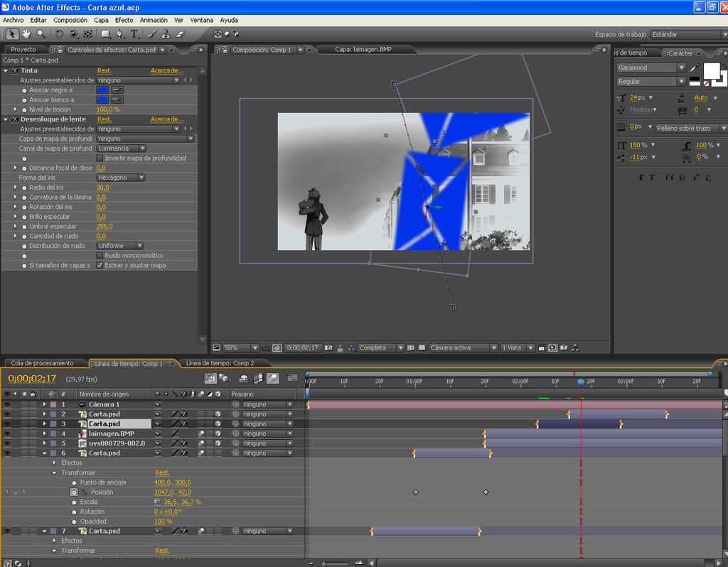Viewport: 728px width, 567px height.
Task: Select the horizontal Type tool
Action: tap(134, 33)
